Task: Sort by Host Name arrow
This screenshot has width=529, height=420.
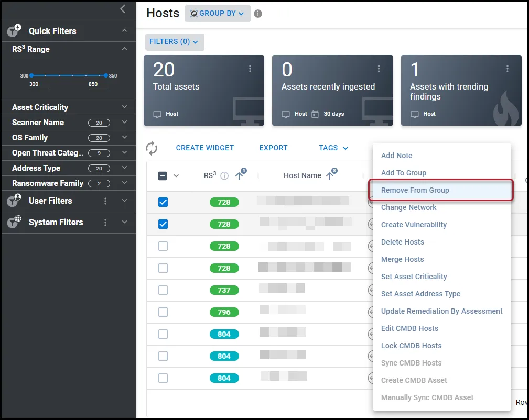Action: click(331, 174)
